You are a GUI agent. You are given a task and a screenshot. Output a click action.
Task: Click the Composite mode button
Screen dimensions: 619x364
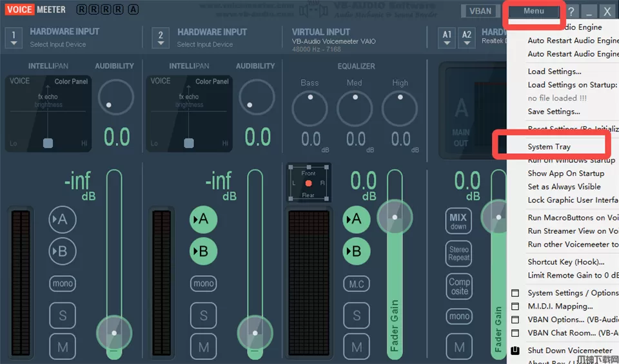(x=458, y=285)
